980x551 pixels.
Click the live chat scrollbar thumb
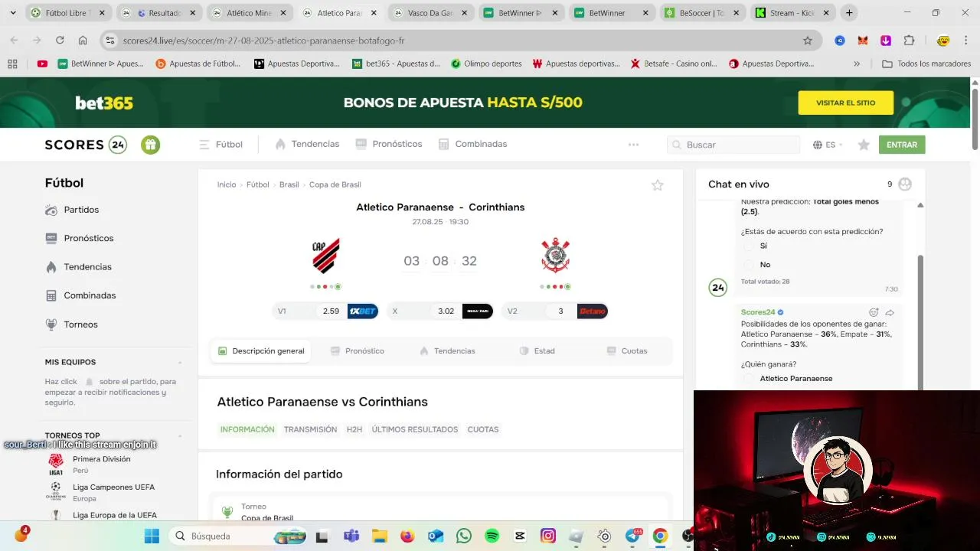tap(920, 321)
